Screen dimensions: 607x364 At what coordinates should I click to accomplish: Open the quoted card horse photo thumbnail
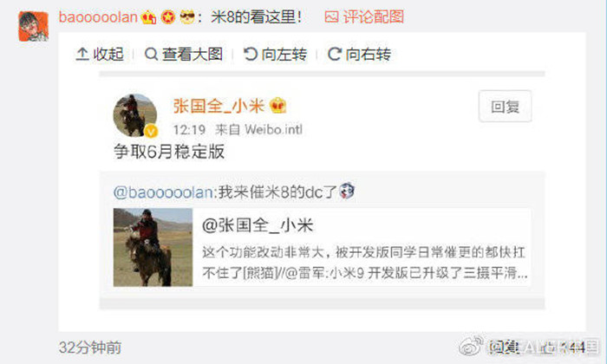153,247
